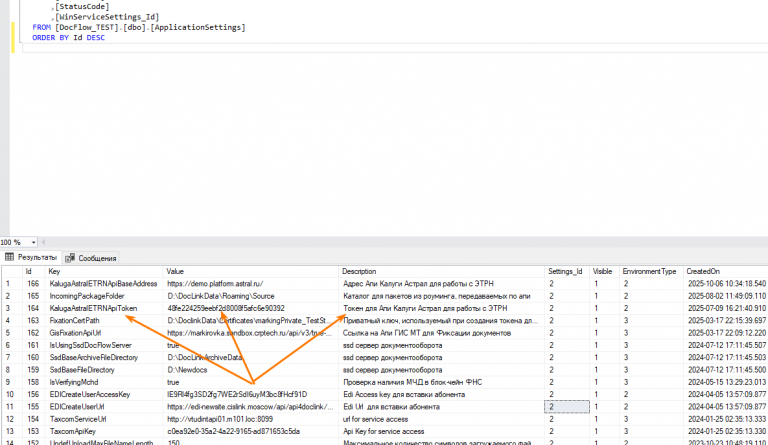Select the Id cell 166
This screenshot has width=768, height=445.
pos(34,283)
